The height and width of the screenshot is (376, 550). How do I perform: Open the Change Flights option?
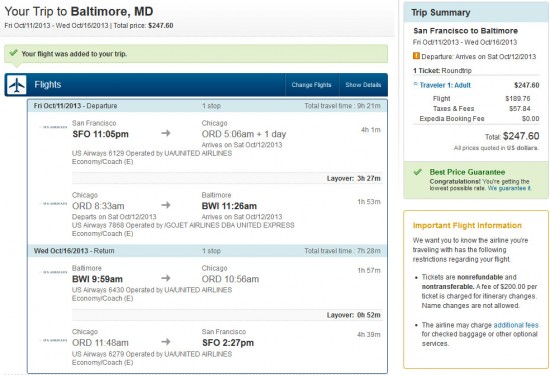[311, 85]
